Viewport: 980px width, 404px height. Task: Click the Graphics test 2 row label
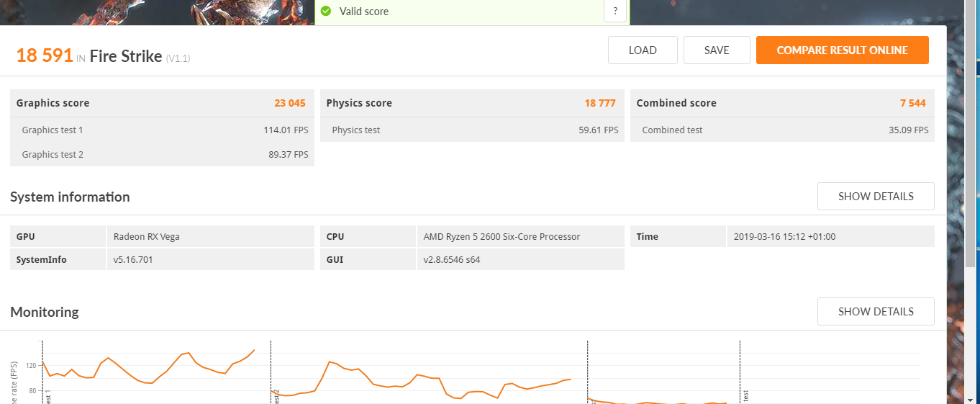click(53, 155)
